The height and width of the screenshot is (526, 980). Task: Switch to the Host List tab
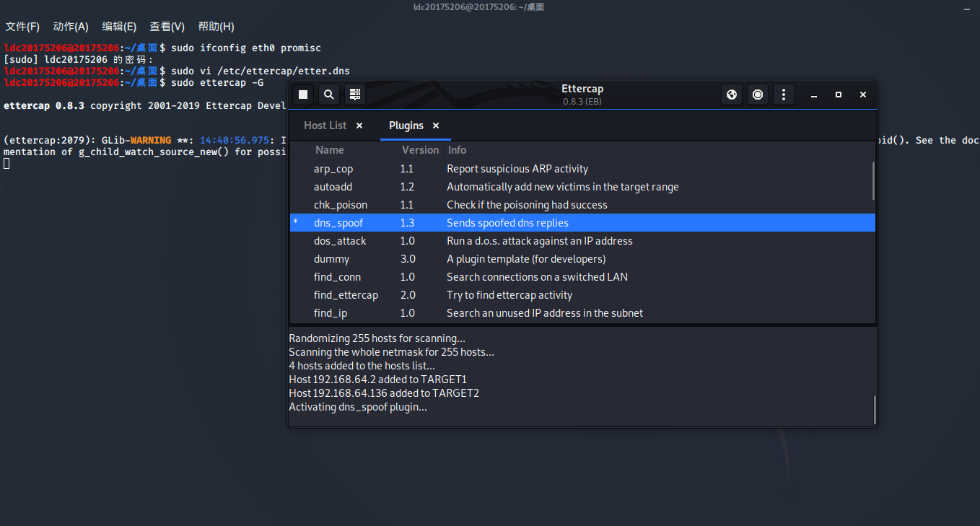[325, 126]
